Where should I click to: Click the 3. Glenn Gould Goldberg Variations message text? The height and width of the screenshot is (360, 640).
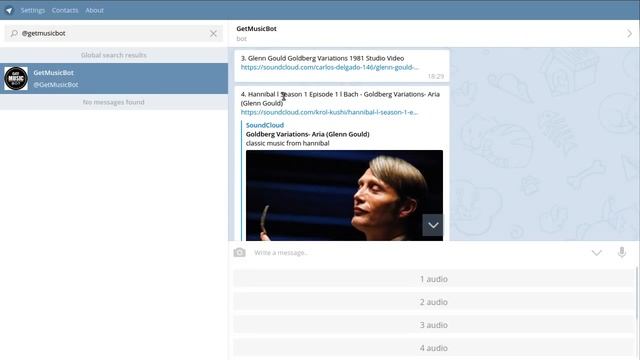click(322, 58)
